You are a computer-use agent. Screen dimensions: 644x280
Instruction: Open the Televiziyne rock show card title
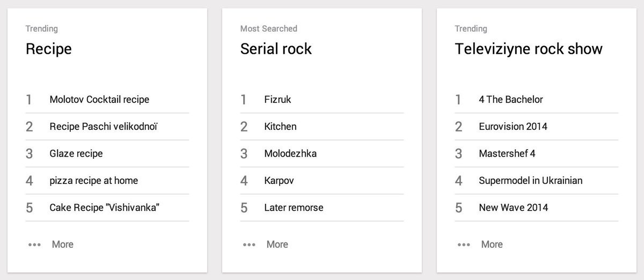pos(528,49)
